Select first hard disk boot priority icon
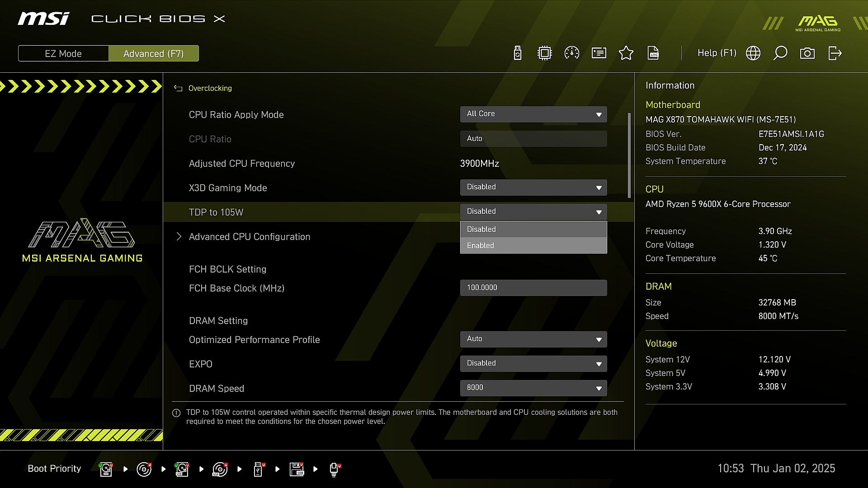 pyautogui.click(x=106, y=469)
